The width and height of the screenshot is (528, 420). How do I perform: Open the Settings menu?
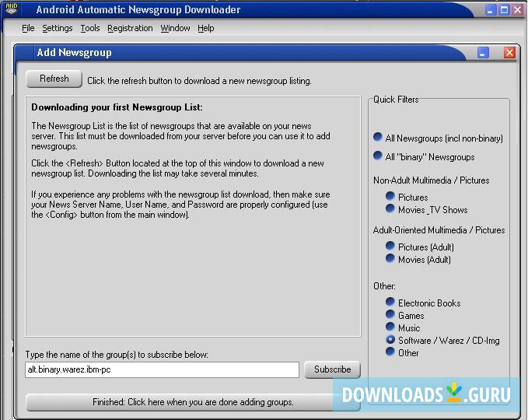(58, 28)
